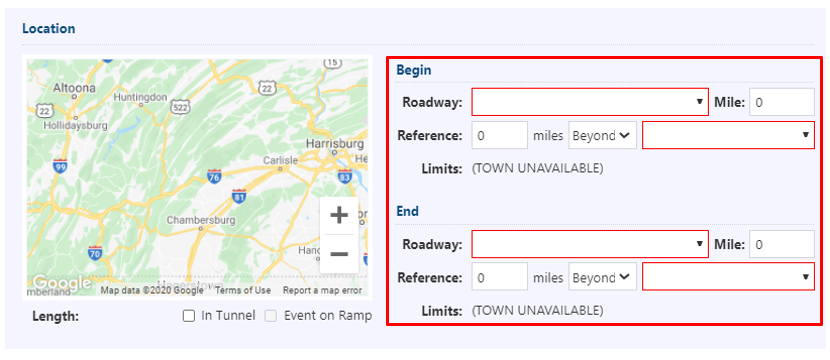This screenshot has width=830, height=360.
Task: Click the I-81 highway shield on map
Action: coord(239,196)
